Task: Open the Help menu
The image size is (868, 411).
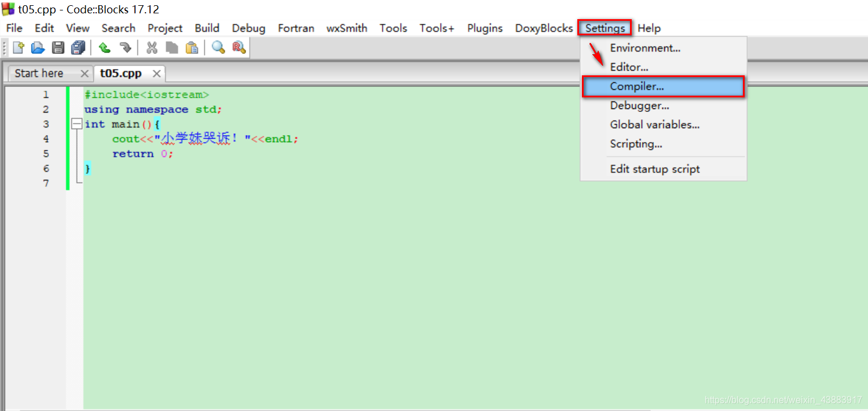Action: [x=649, y=28]
